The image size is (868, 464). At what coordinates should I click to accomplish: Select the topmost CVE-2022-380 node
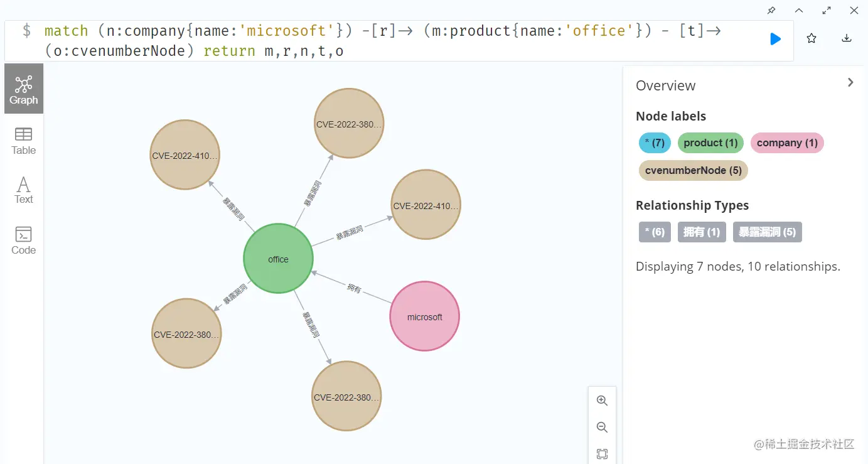coord(348,124)
